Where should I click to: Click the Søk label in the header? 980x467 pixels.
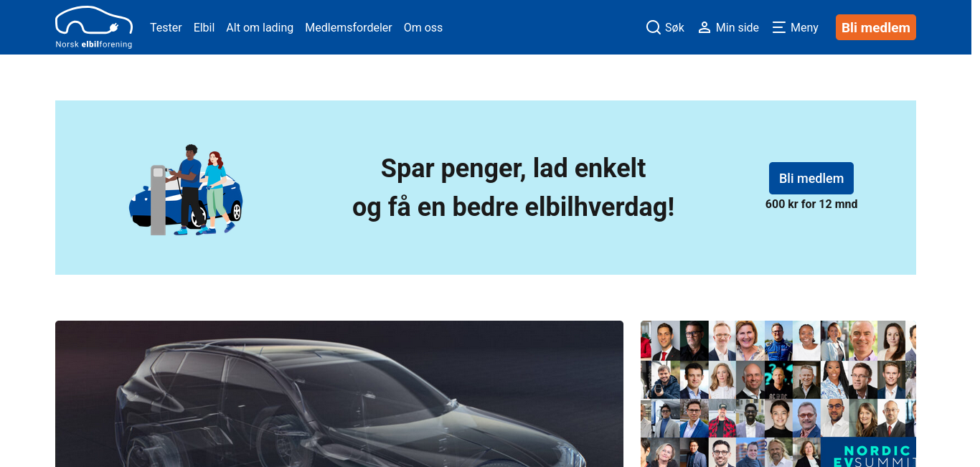point(674,27)
